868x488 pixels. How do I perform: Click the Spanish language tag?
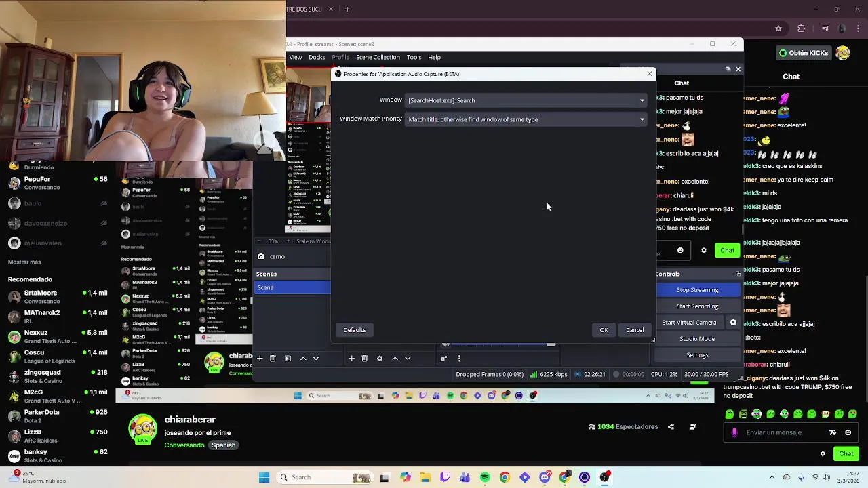coord(223,445)
